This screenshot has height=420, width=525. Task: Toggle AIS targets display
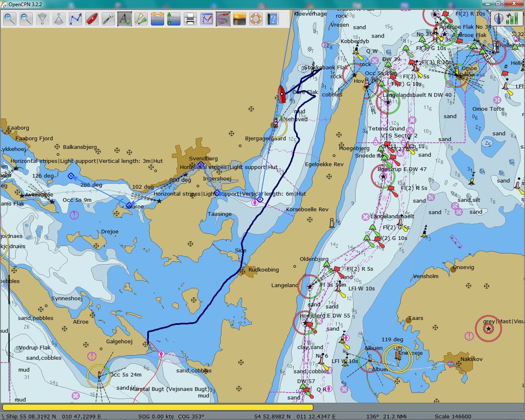tap(141, 19)
